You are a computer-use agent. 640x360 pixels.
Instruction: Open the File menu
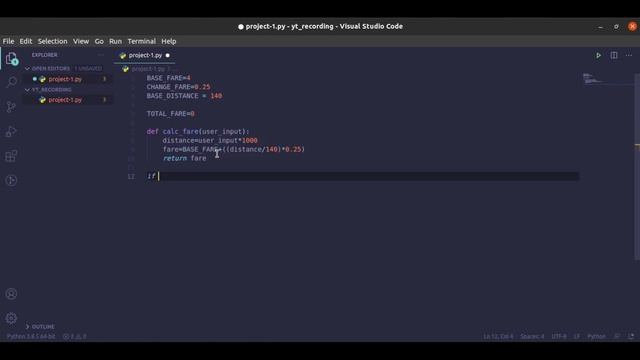click(x=9, y=41)
